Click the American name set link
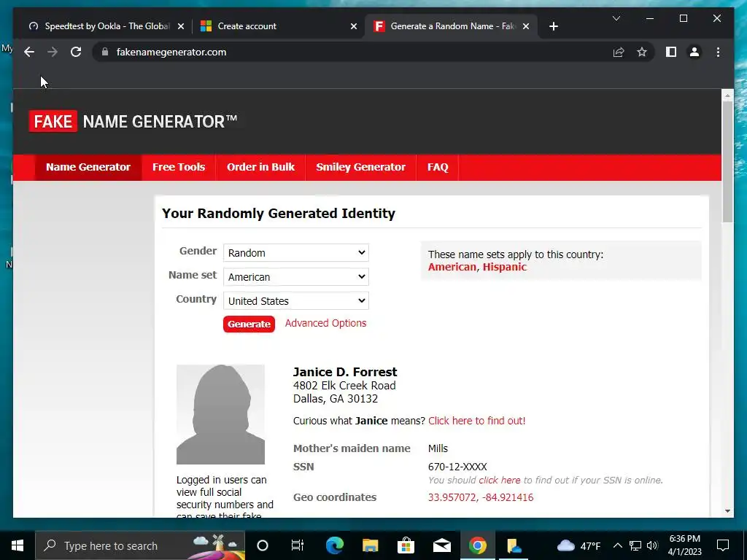 click(x=452, y=267)
